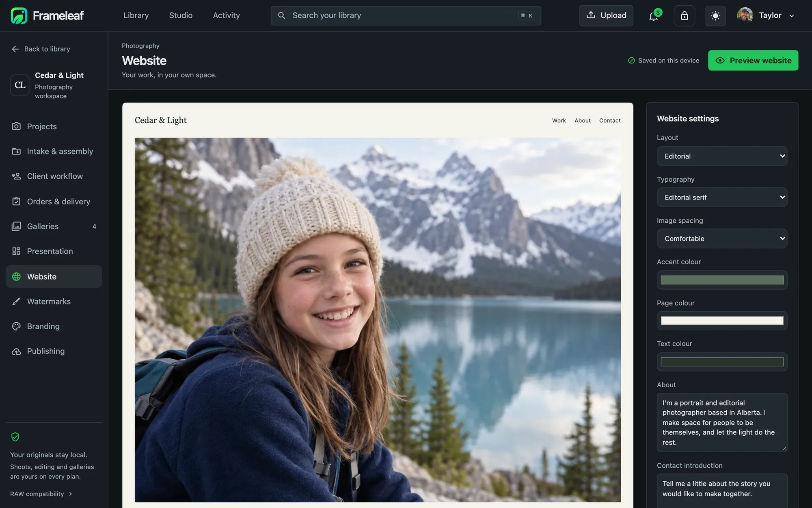This screenshot has width=812, height=508.
Task: Open the Library tab
Action: [136, 15]
